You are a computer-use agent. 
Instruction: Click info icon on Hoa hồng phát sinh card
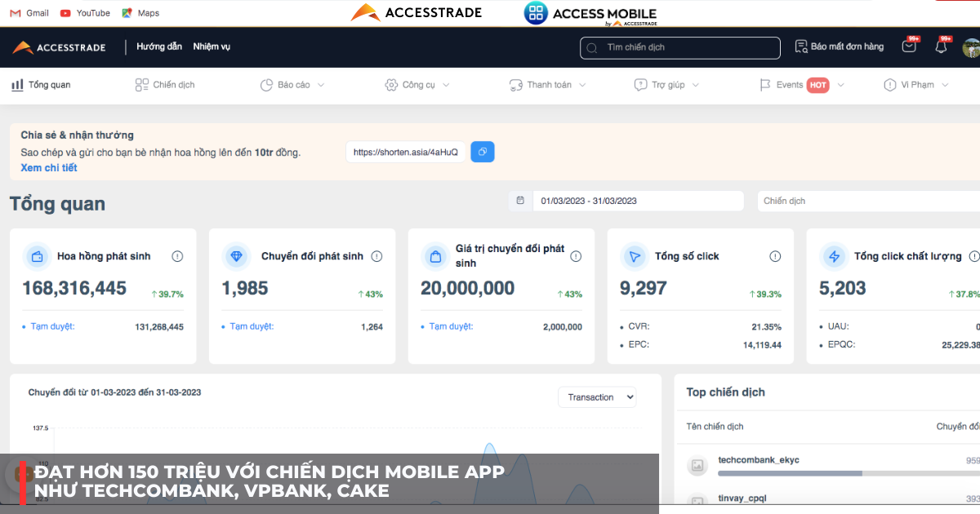[177, 256]
